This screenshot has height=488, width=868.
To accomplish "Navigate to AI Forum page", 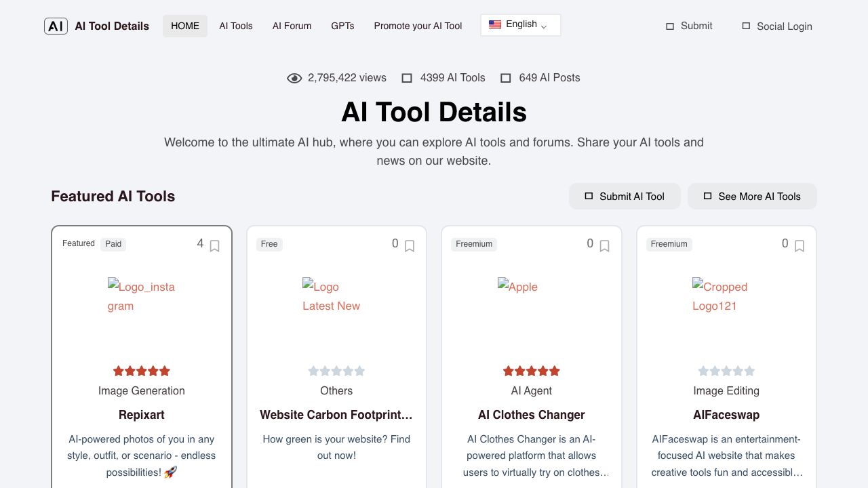I will tap(292, 26).
